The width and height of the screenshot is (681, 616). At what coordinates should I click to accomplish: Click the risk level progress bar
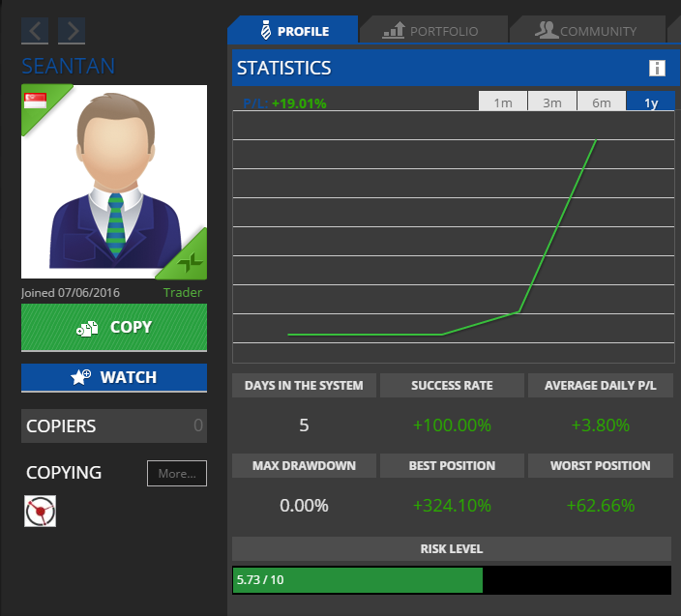tap(451, 580)
